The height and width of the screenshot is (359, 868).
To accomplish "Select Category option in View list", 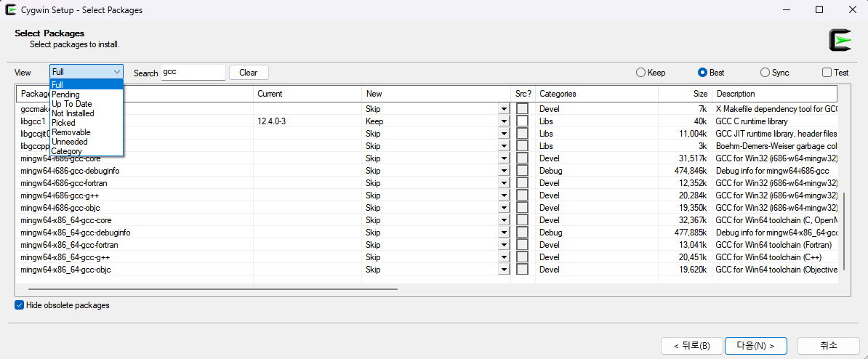I will tap(67, 151).
